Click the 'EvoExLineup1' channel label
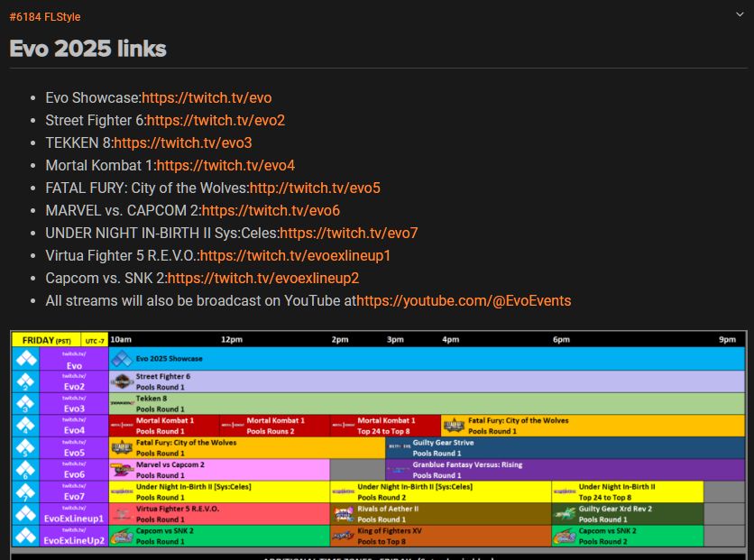Image resolution: width=754 pixels, height=560 pixels. (x=74, y=519)
